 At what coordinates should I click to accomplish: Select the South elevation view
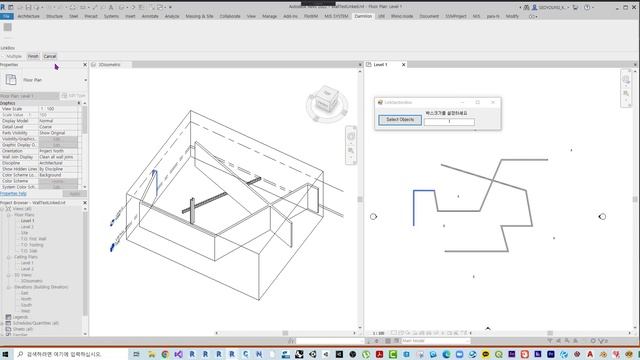click(26, 305)
